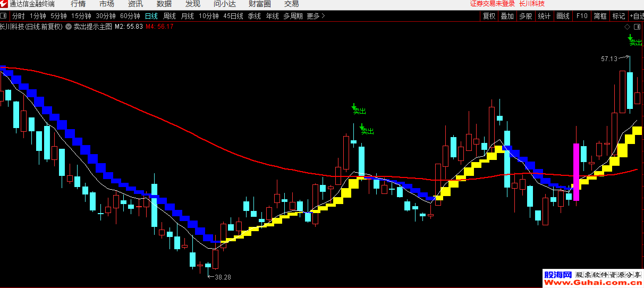This screenshot has height=288, width=644.
Task: Click the 叠加 overlay button
Action: pyautogui.click(x=507, y=16)
